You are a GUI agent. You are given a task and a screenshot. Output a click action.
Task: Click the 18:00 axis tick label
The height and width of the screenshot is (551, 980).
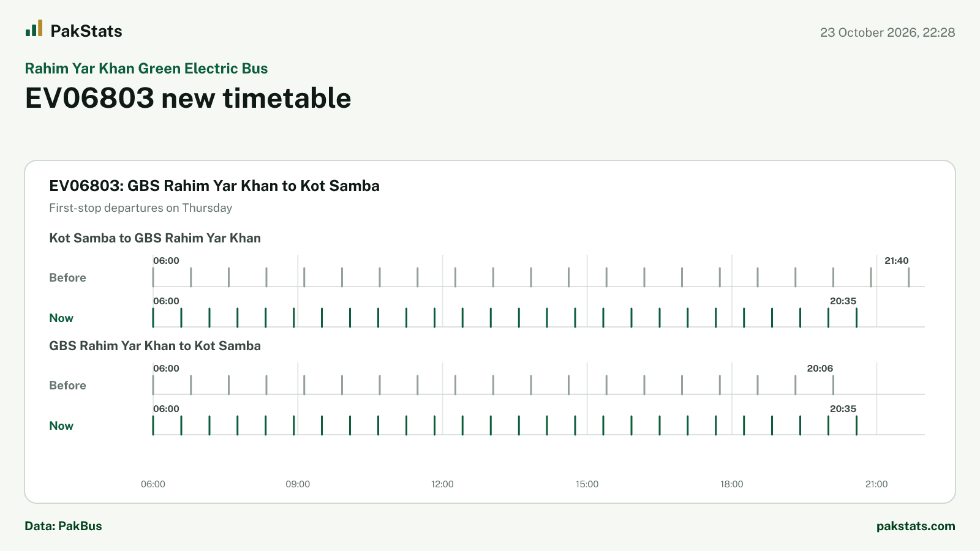732,484
